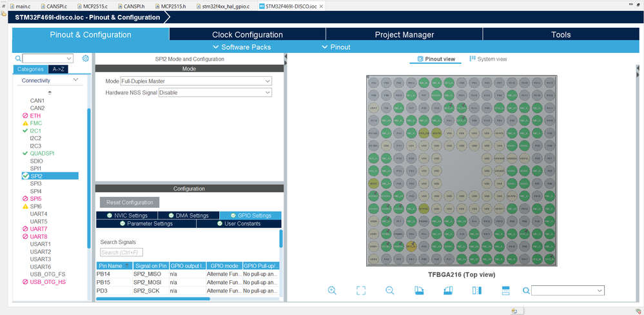Viewport: 644px width, 315px height.
Task: Sort by Pin Name column arrow
Action: 126,266
